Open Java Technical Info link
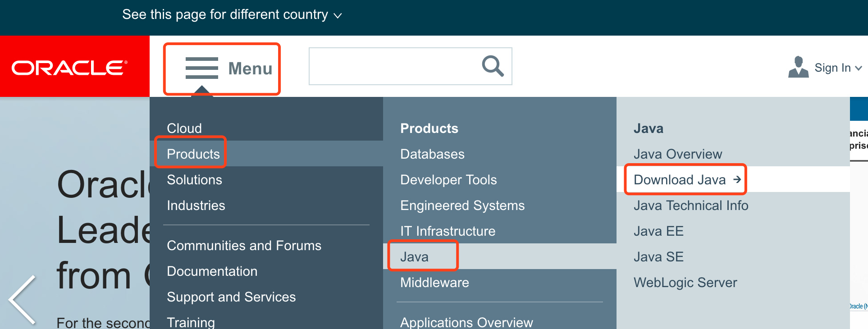Image resolution: width=868 pixels, height=329 pixels. click(691, 206)
